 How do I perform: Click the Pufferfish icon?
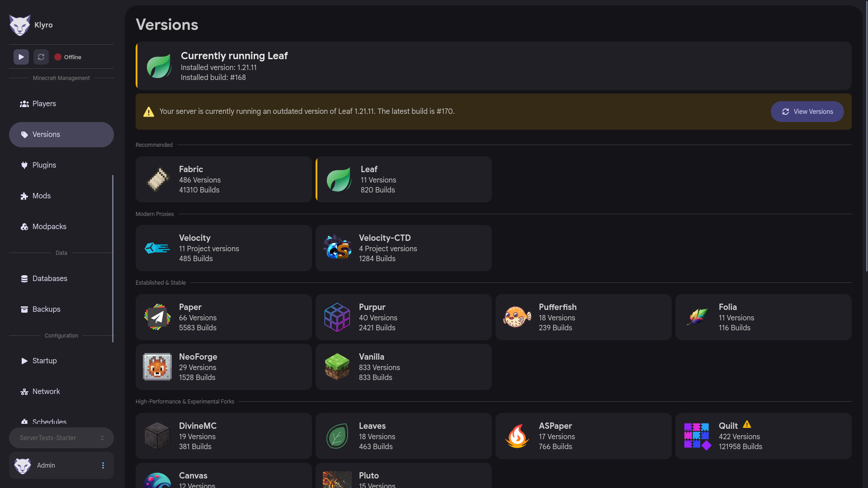point(517,317)
